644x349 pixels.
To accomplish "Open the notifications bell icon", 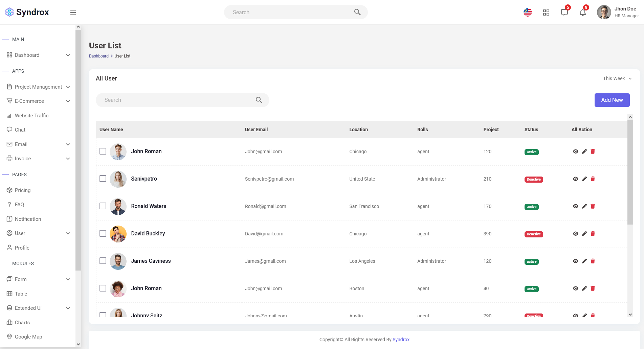I will click(x=582, y=13).
